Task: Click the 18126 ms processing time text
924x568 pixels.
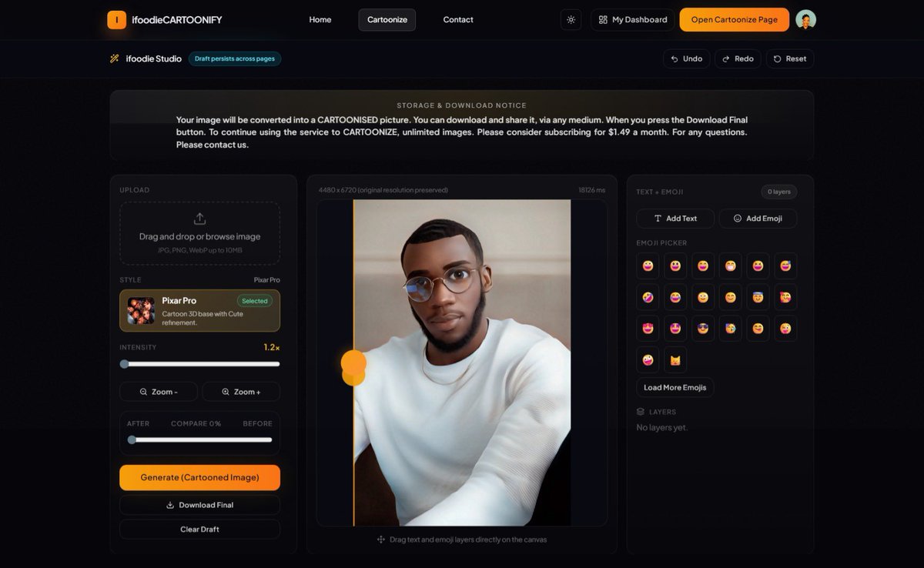Action: point(592,190)
